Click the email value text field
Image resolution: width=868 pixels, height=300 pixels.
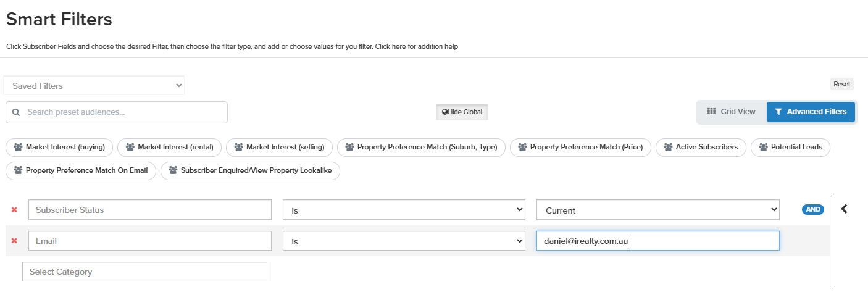[657, 241]
